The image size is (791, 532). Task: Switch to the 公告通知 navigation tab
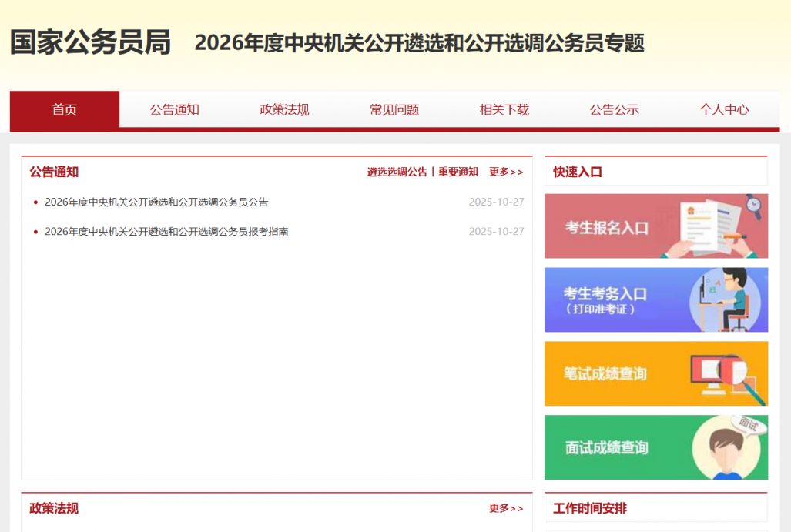pyautogui.click(x=175, y=109)
